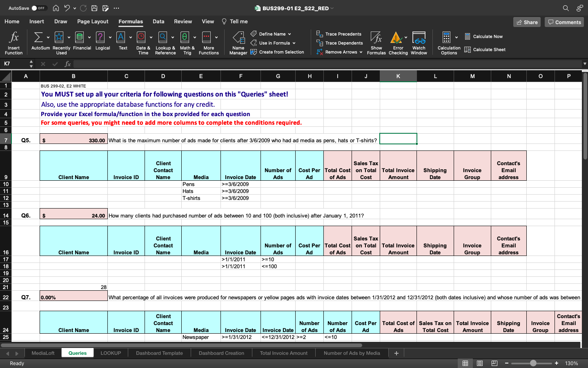Screen dimensions: 588x368
Task: Click the 130% zoom level
Action: click(x=571, y=363)
